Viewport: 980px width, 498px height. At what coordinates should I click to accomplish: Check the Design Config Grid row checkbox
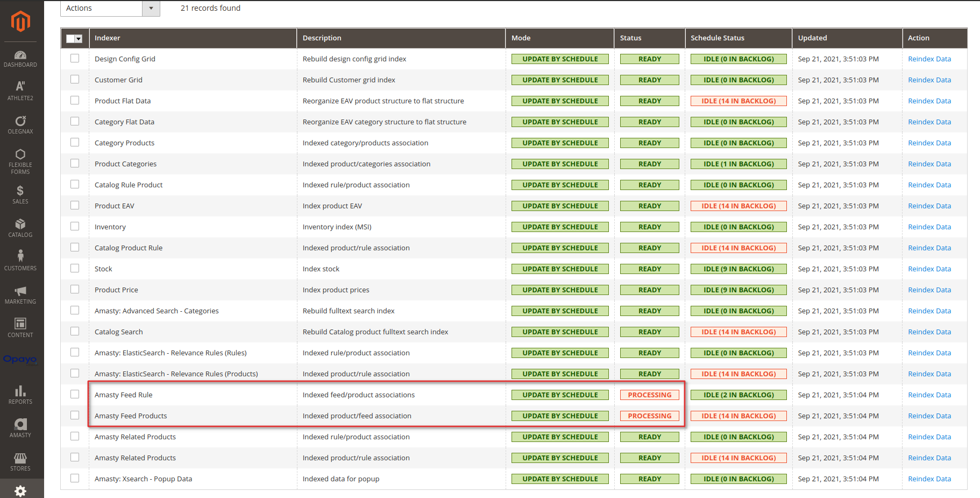pyautogui.click(x=75, y=58)
